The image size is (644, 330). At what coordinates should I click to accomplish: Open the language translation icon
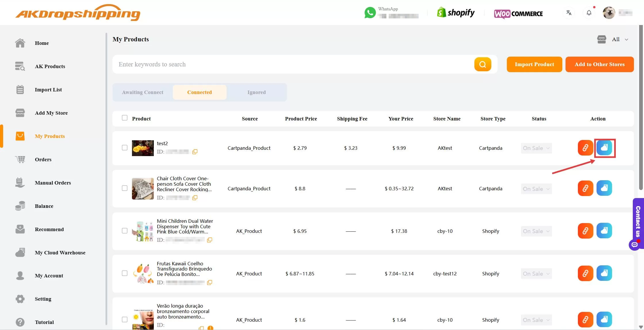pos(569,13)
